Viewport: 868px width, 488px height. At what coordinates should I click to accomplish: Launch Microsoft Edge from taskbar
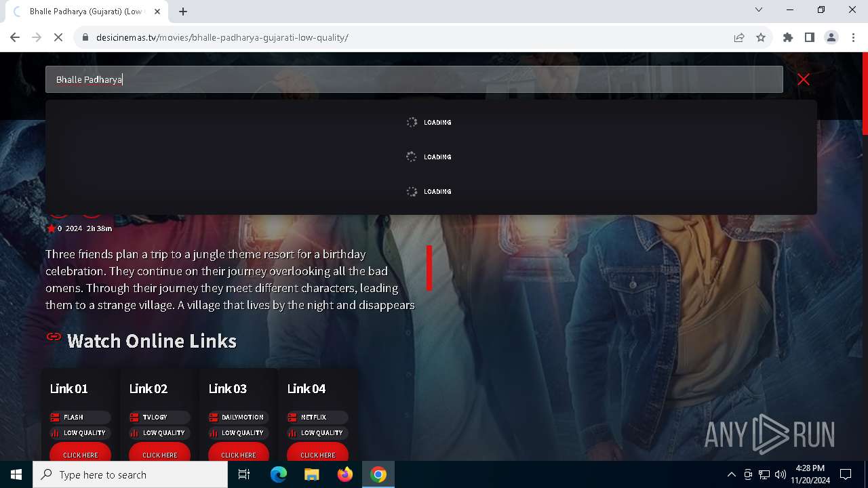tap(279, 474)
